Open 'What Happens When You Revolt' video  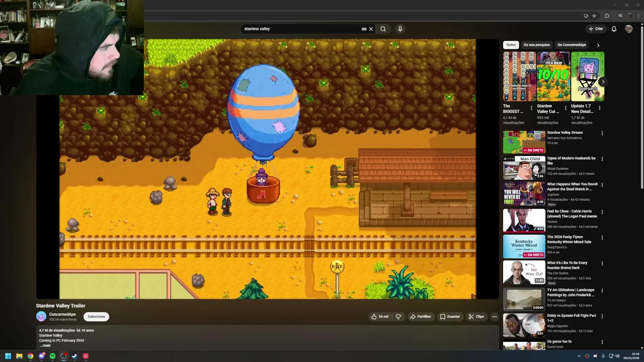(x=572, y=187)
